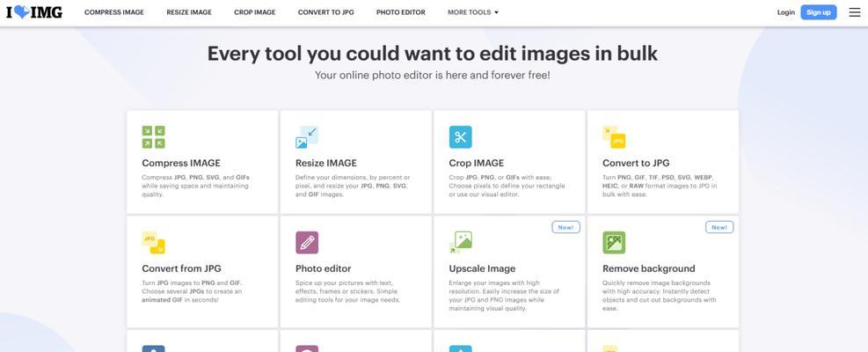Open the Photo editor card title

324,268
